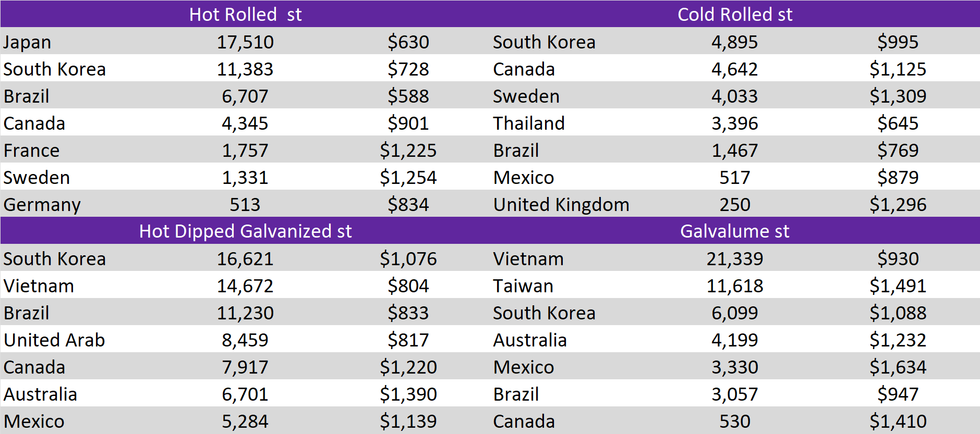Select the Taiwan country cell
Screen dimensions: 980x434
pyautogui.click(x=523, y=286)
